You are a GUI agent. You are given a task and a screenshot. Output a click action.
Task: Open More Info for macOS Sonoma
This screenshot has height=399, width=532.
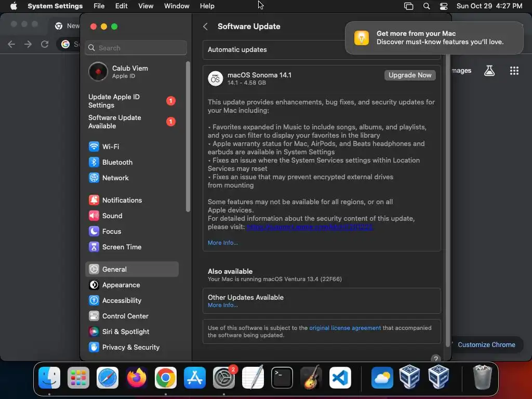coord(222,243)
